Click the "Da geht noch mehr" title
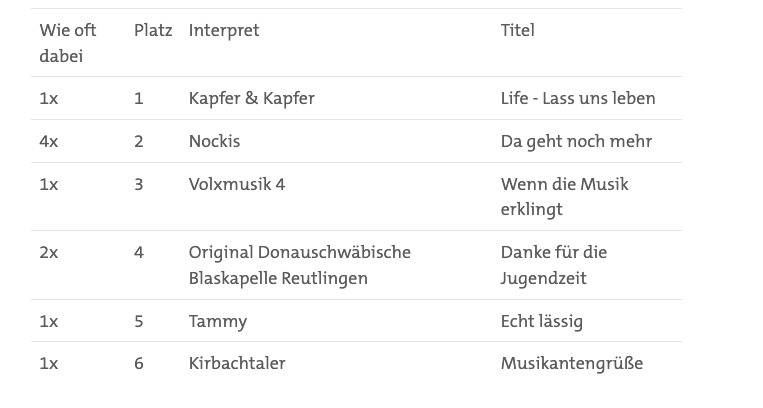The height and width of the screenshot is (408, 763). [x=575, y=141]
